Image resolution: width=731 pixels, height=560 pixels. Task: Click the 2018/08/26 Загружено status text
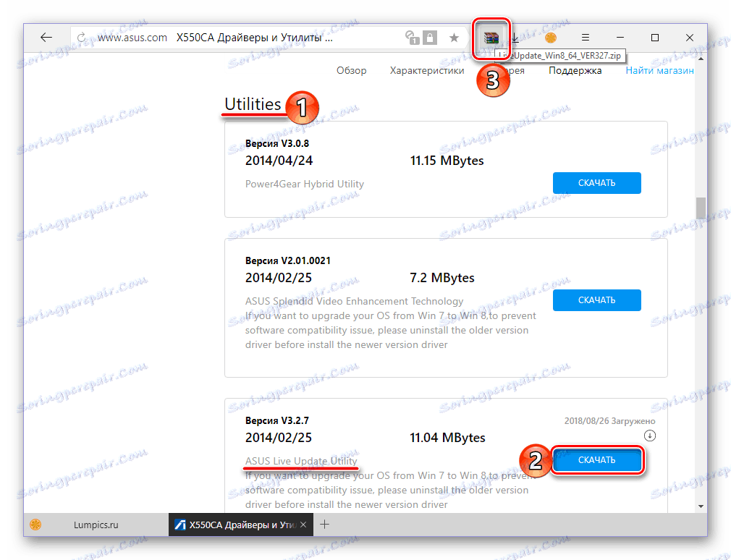610,420
